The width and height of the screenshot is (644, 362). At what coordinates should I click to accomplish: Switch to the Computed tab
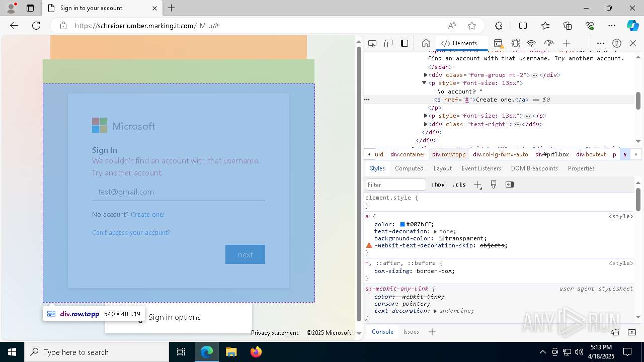pyautogui.click(x=409, y=168)
